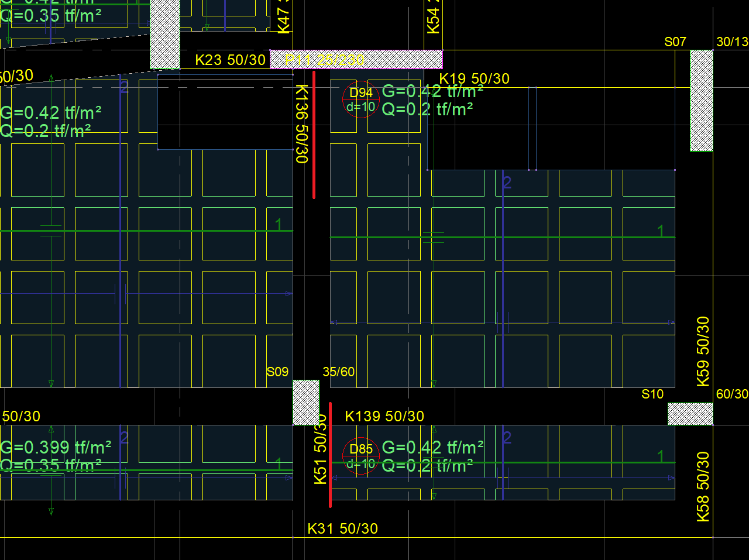This screenshot has height=560, width=749.
Task: Select the vertical K136 50/30 label
Action: (301, 123)
